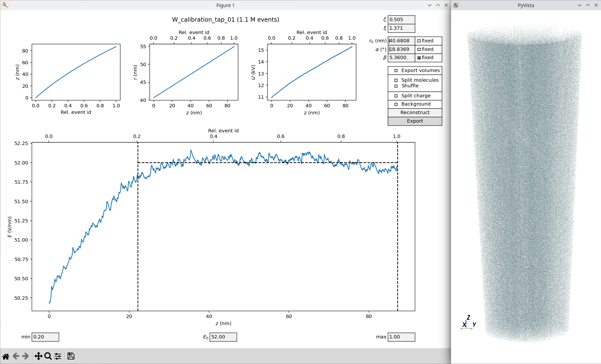
Task: Focus the alpha input field 18.8369
Action: coord(401,49)
